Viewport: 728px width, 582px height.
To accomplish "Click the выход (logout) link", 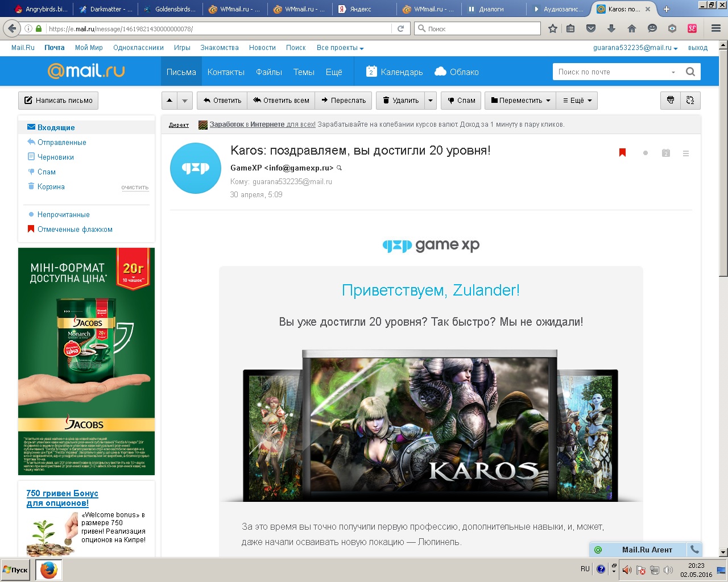I will (x=698, y=48).
